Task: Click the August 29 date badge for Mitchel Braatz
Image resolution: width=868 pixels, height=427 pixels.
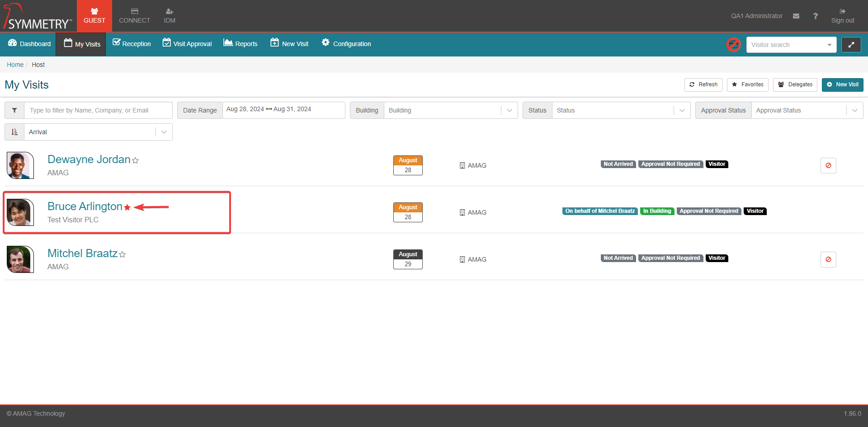Action: pos(408,259)
